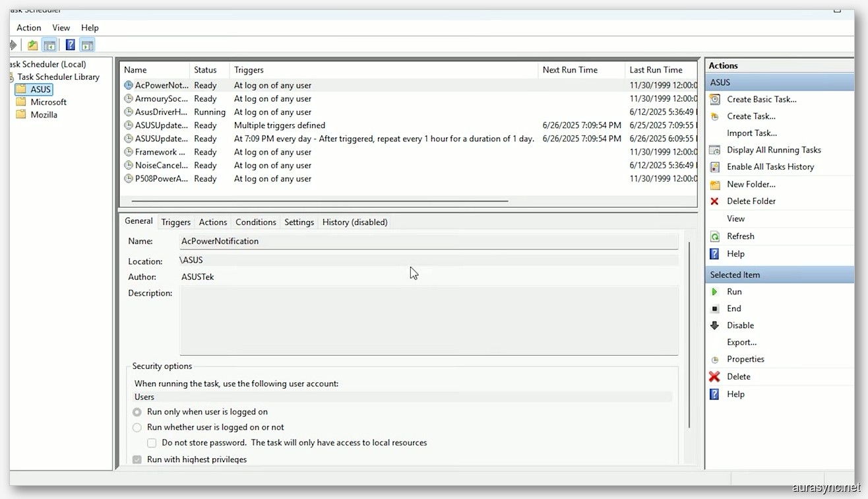Check 'Do not store password' option
The height and width of the screenshot is (499, 868).
(152, 443)
